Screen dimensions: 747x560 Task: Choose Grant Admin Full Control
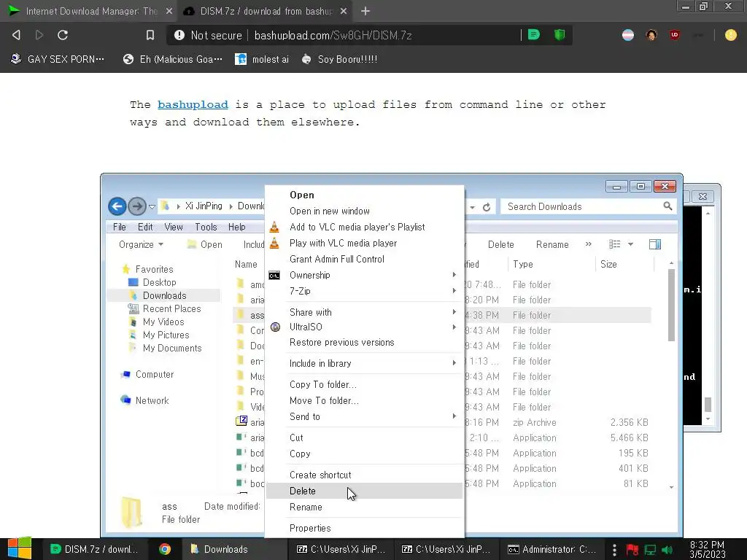[365, 259]
